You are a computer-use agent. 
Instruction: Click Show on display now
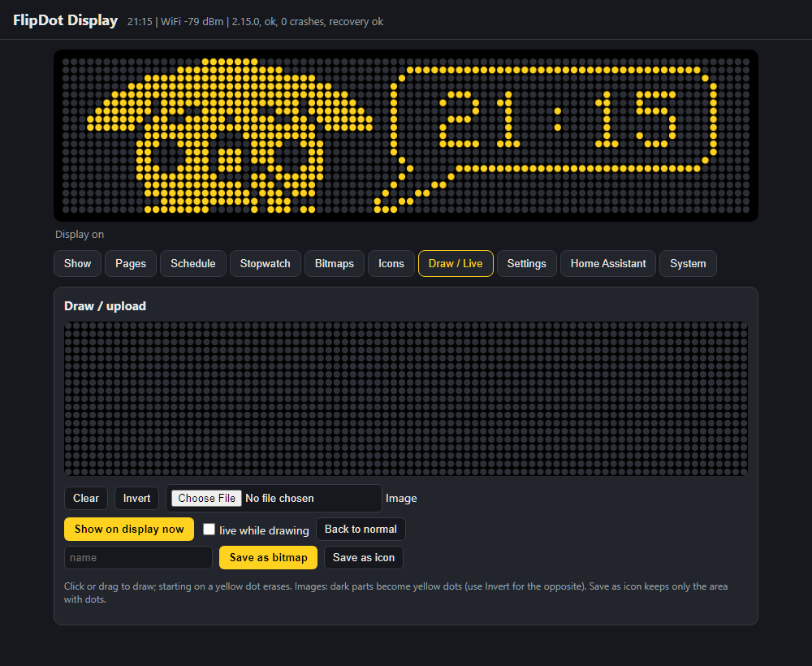129,530
